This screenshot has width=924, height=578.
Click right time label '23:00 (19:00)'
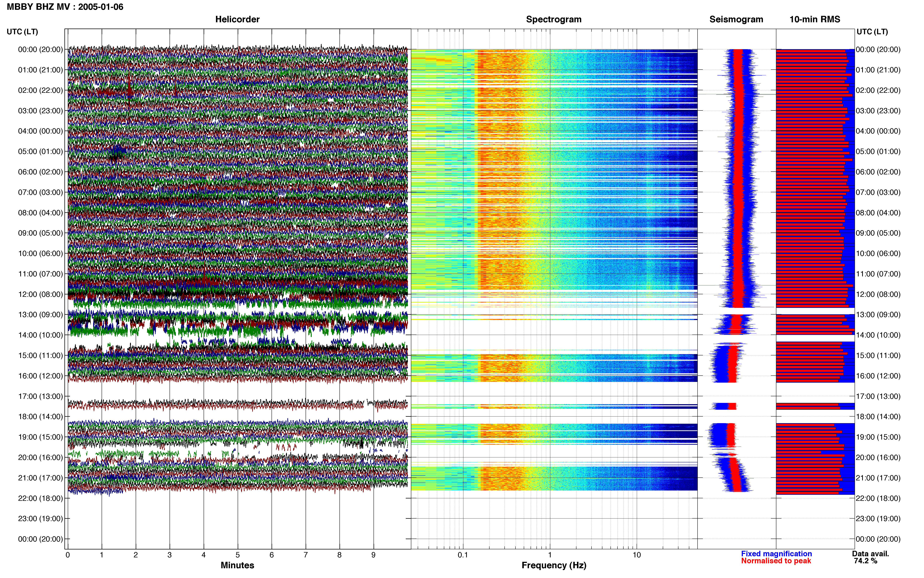click(x=878, y=518)
